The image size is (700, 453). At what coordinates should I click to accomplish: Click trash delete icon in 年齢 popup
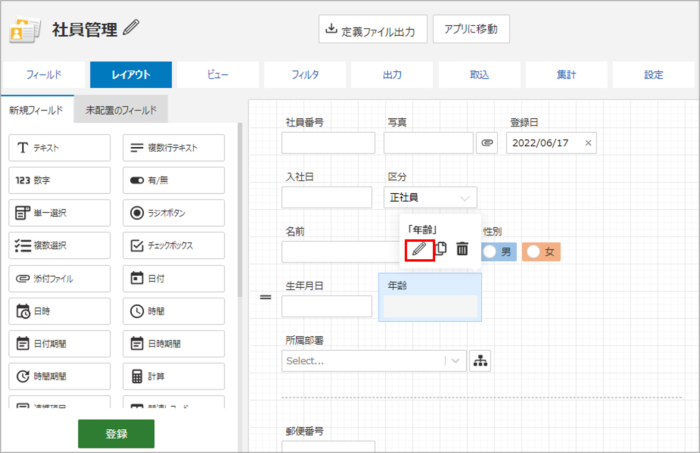coord(462,249)
